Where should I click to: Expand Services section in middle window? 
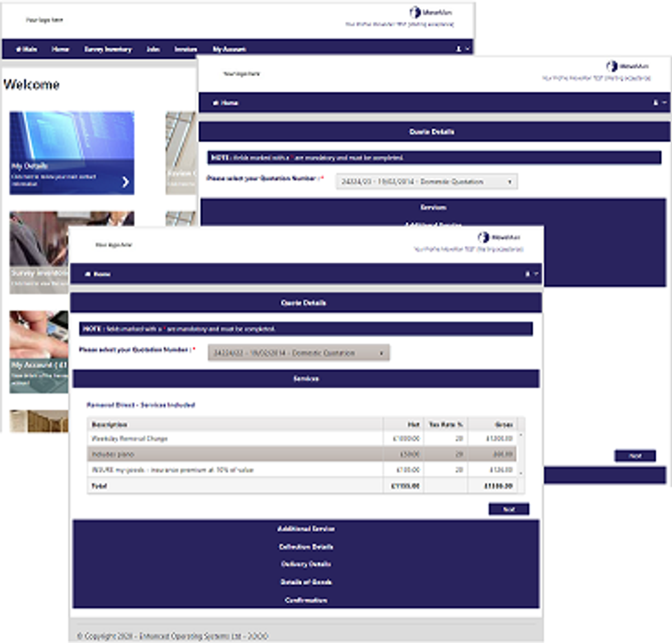[x=433, y=207]
